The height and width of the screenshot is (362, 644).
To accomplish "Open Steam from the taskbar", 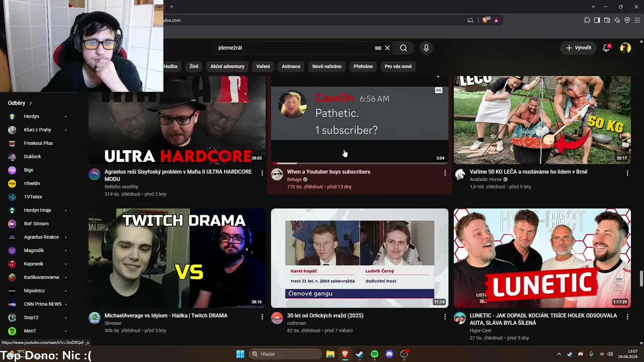I will [x=359, y=354].
